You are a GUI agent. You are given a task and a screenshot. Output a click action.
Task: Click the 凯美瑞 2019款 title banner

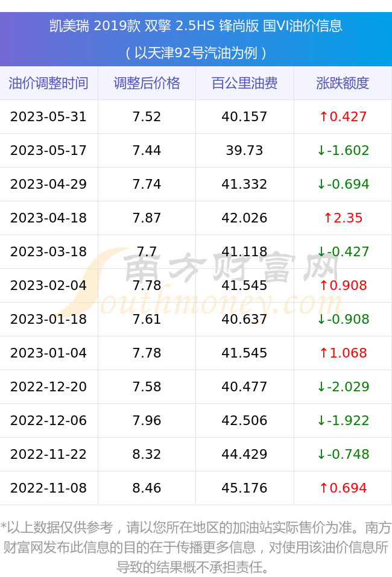(196, 26)
